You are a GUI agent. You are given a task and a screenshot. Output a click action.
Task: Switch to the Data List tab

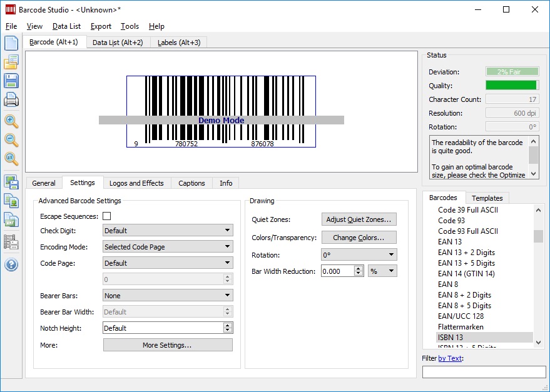coord(118,43)
